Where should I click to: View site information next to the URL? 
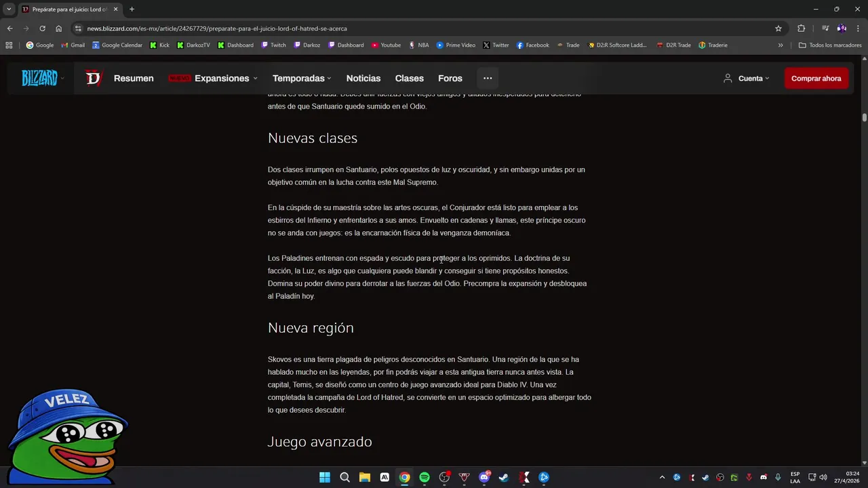(x=78, y=28)
